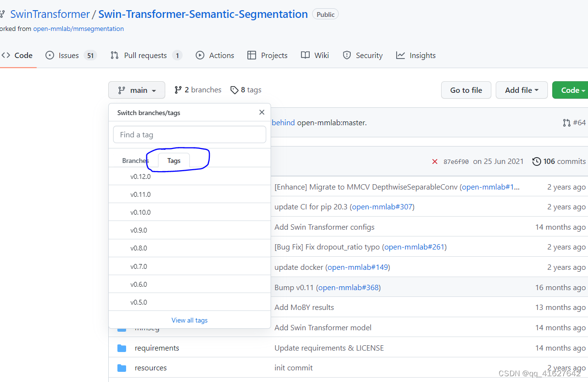Select tag v0.9.0

(x=140, y=230)
